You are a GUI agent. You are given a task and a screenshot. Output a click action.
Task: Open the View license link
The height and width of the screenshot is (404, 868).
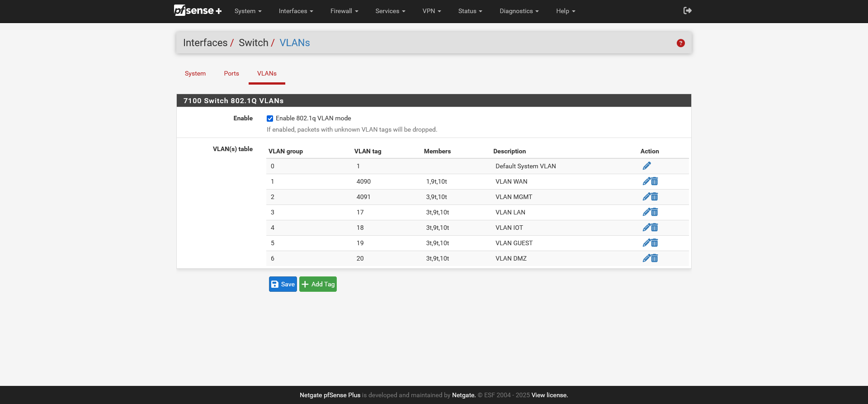pyautogui.click(x=549, y=395)
